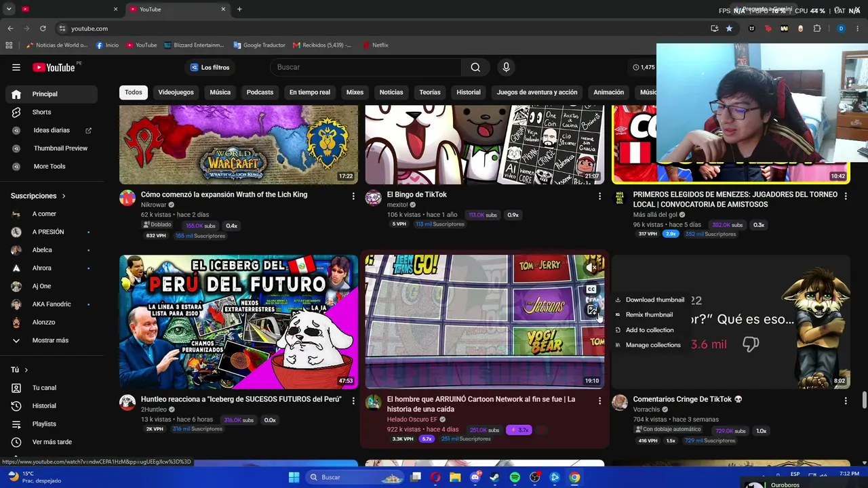Image resolution: width=868 pixels, height=488 pixels.
Task: Open Spotify from the taskbar
Action: pyautogui.click(x=515, y=477)
